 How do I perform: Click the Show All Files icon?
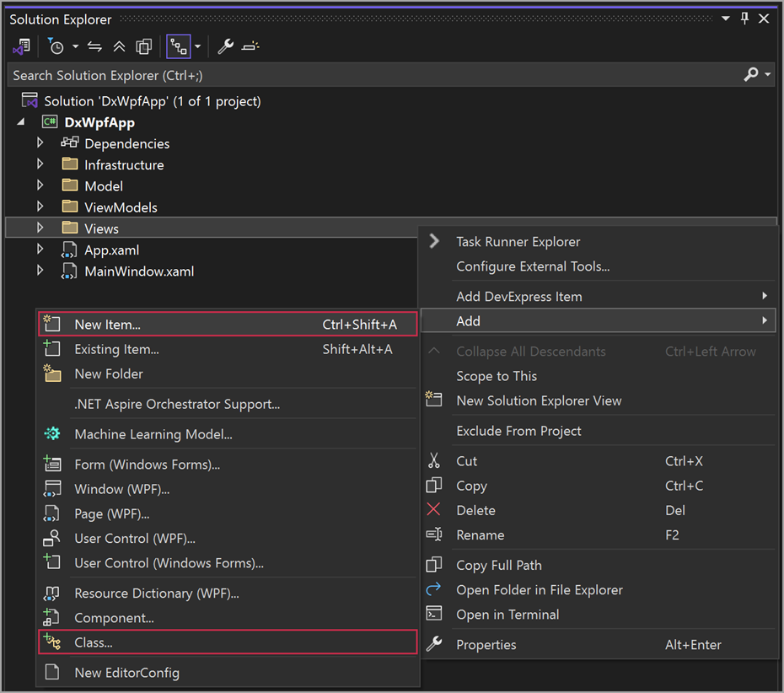(x=144, y=47)
